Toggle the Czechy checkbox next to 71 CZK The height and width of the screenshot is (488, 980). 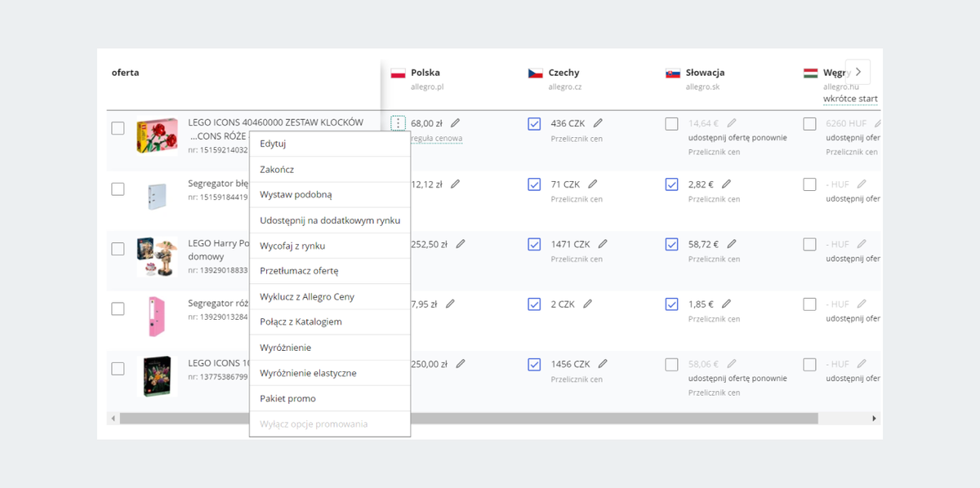point(534,184)
